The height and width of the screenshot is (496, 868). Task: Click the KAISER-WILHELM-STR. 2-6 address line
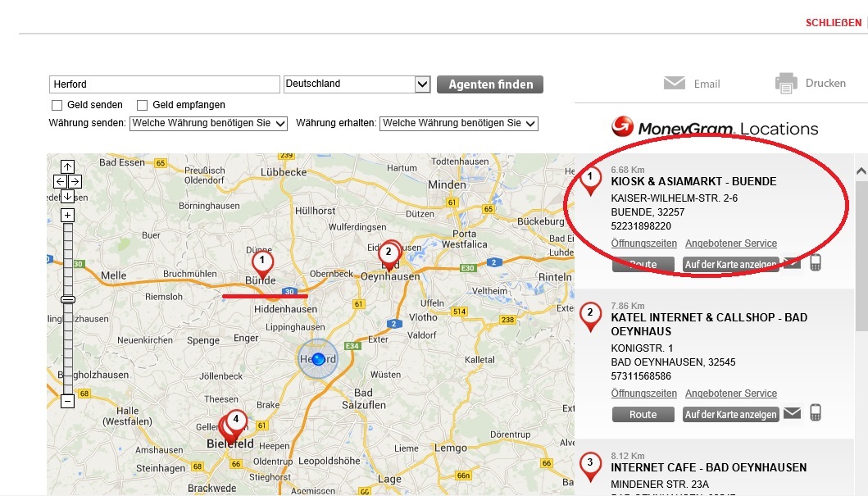point(675,198)
